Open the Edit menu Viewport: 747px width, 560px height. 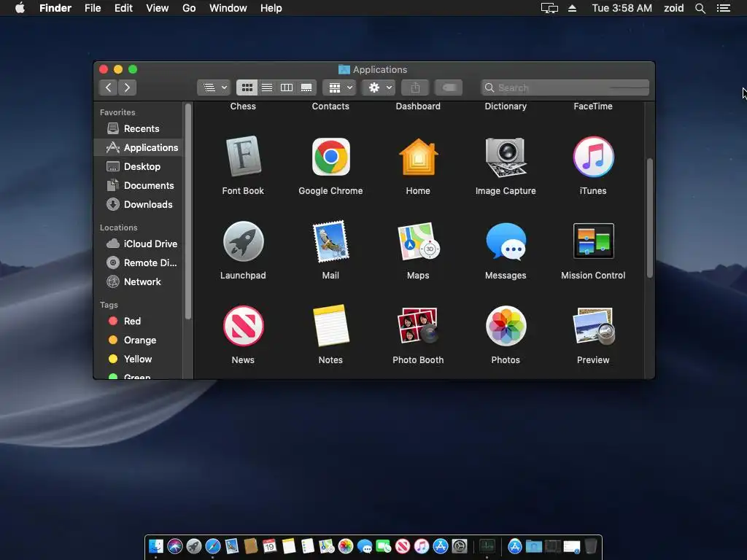tap(123, 8)
